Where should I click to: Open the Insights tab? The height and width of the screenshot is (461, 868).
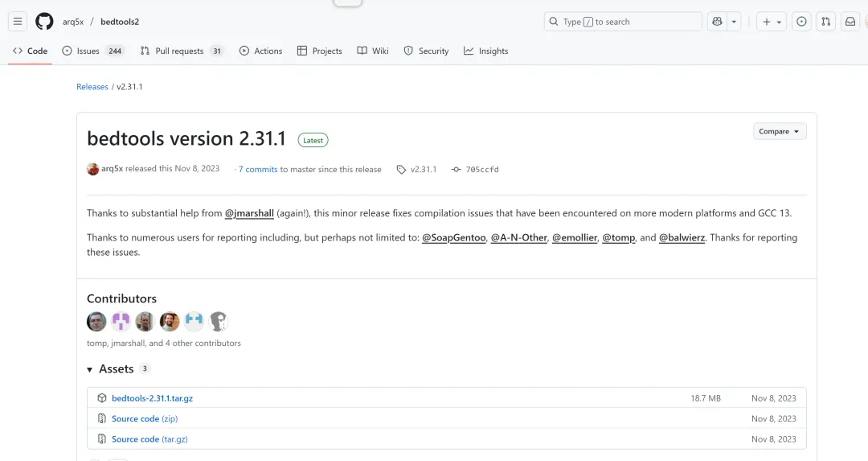tap(486, 51)
